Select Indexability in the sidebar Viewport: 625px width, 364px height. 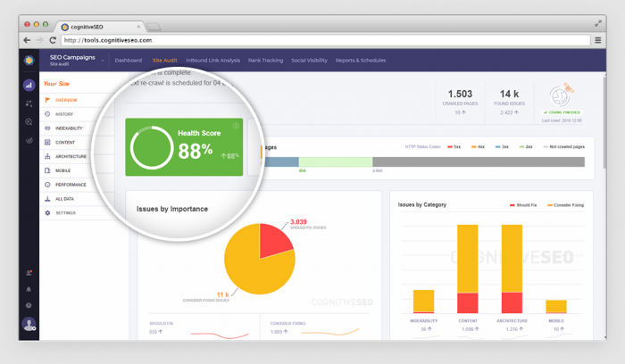[69, 128]
